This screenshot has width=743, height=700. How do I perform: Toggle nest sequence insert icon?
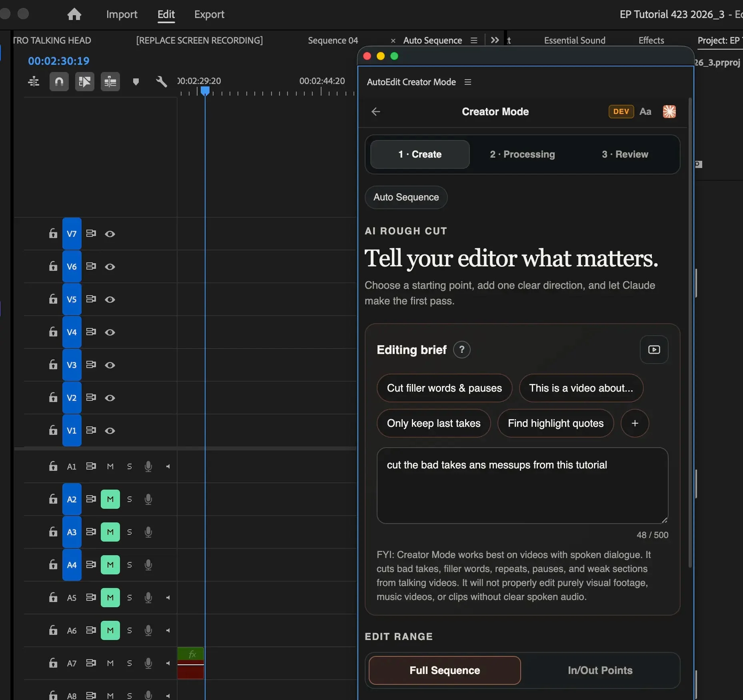coord(34,82)
